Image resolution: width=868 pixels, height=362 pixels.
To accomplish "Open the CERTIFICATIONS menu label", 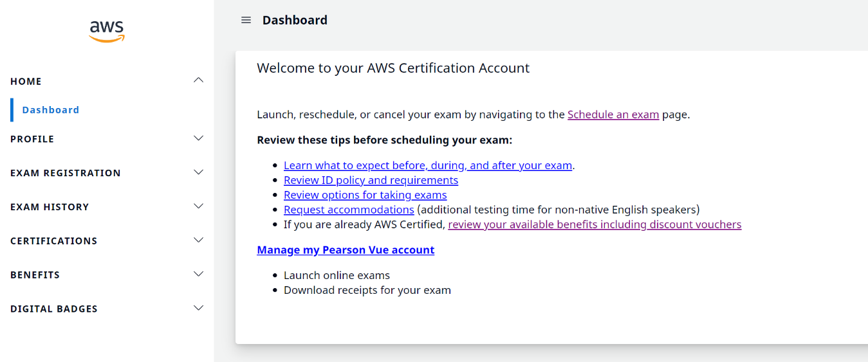I will click(54, 241).
